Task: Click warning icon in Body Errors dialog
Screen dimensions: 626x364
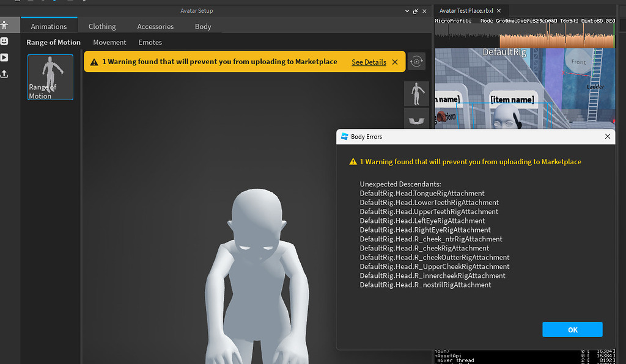Action: (353, 162)
